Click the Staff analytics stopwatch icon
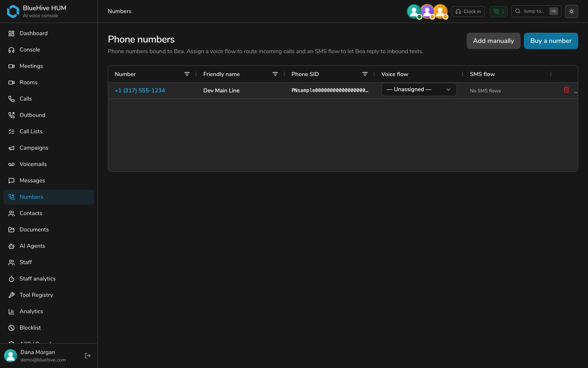 [11, 279]
